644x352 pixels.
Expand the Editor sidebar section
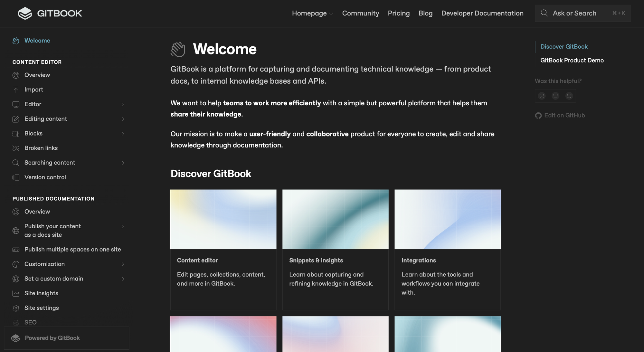point(123,104)
